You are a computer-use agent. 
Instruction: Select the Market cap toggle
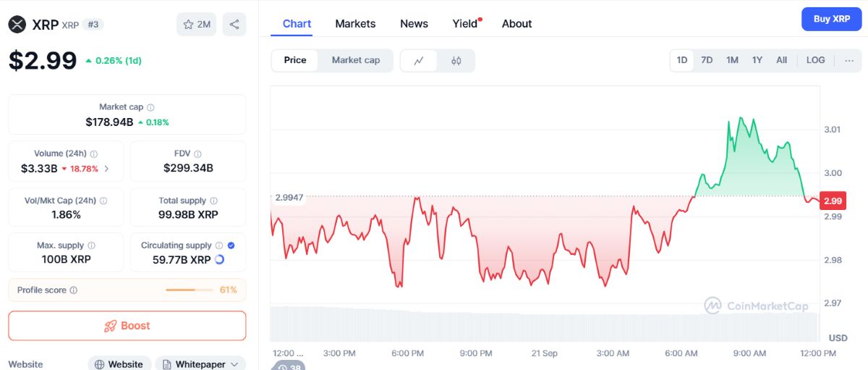tap(356, 60)
